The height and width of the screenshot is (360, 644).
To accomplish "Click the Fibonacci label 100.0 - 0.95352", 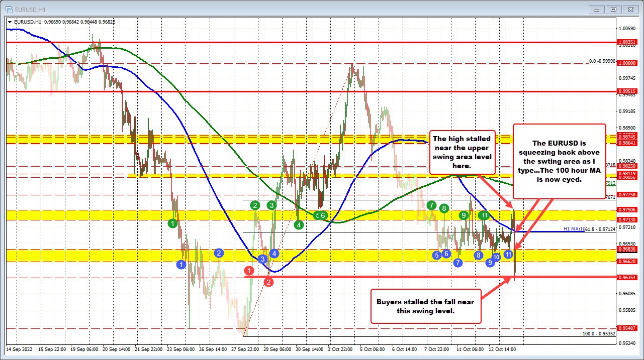I will click(599, 333).
